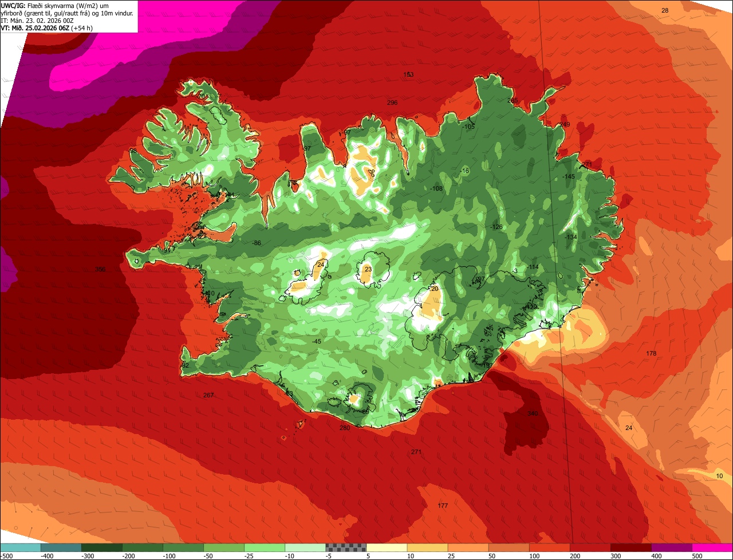Click the 129 value in southeast Iceland
The image size is (733, 560).
click(x=532, y=307)
